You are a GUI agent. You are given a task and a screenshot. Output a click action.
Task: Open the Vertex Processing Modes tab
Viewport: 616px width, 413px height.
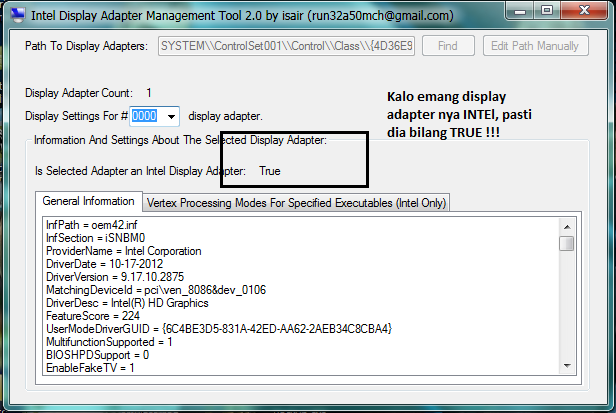(296, 203)
